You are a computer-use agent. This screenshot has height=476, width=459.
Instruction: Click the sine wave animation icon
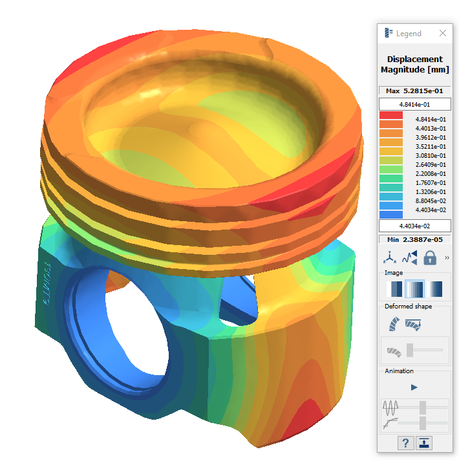pyautogui.click(x=390, y=407)
